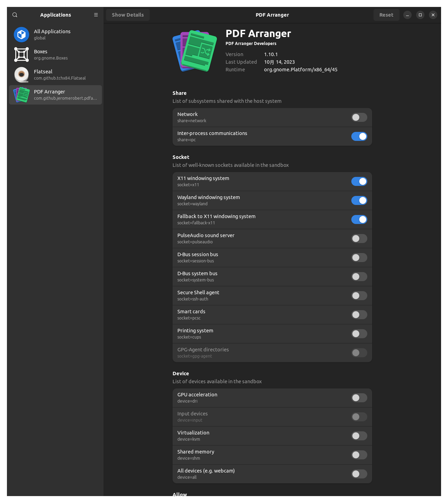Toggle GPG-Agent directories switch

pos(359,353)
